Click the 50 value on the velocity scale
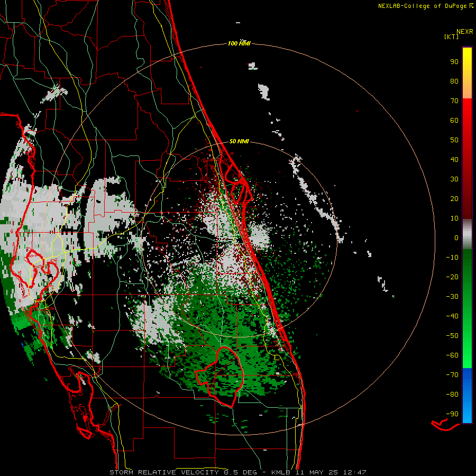Viewport: 476px width, 476px height. [454, 140]
